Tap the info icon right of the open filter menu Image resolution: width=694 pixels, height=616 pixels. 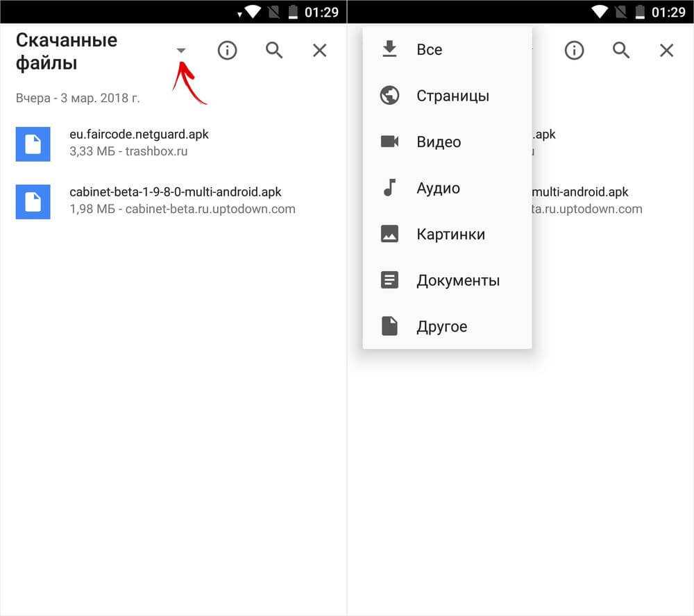[574, 51]
